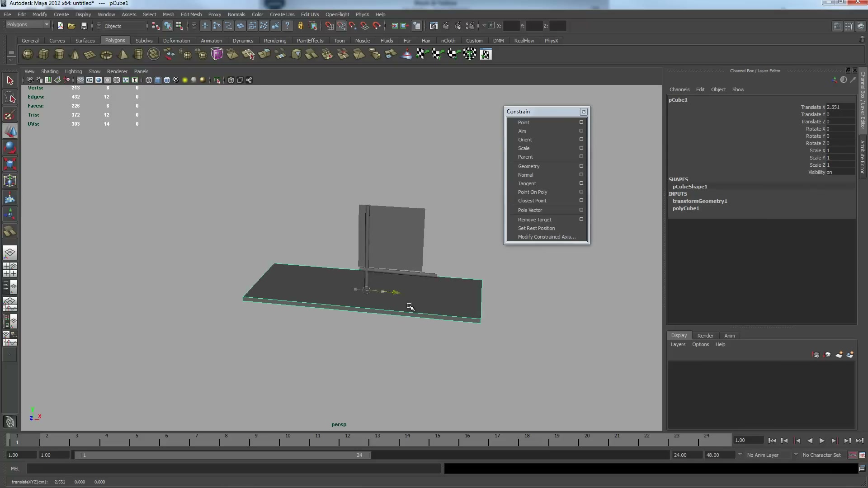This screenshot has height=488, width=868.
Task: Toggle X-ray display in viewport toolbar
Action: pos(231,80)
